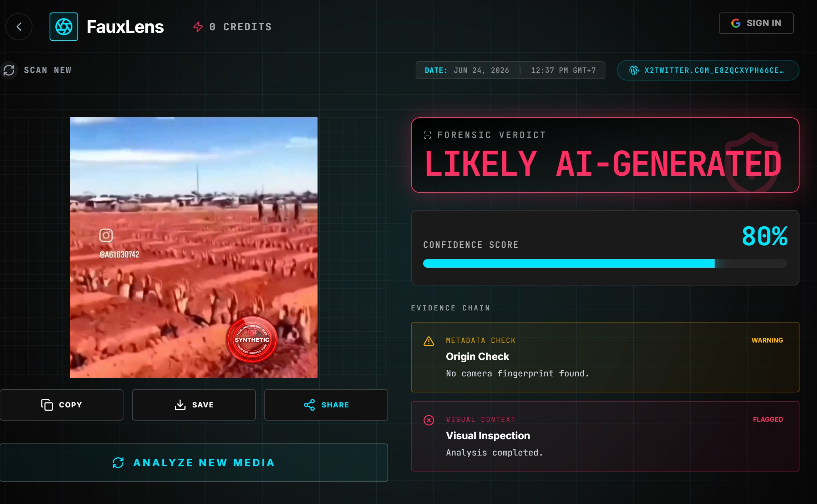This screenshot has height=504, width=817.
Task: Open the X2TWITTER.COM file name chip
Action: [708, 70]
